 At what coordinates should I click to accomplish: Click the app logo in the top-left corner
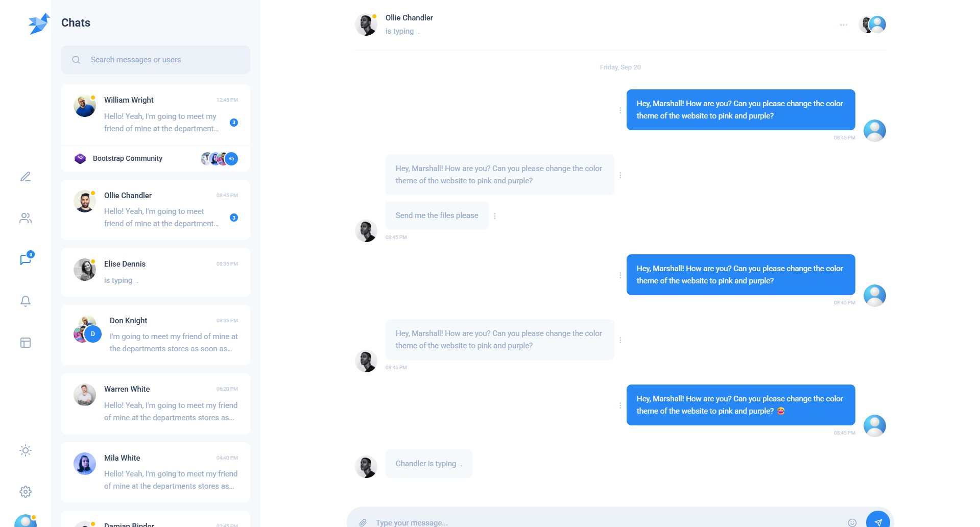[38, 22]
